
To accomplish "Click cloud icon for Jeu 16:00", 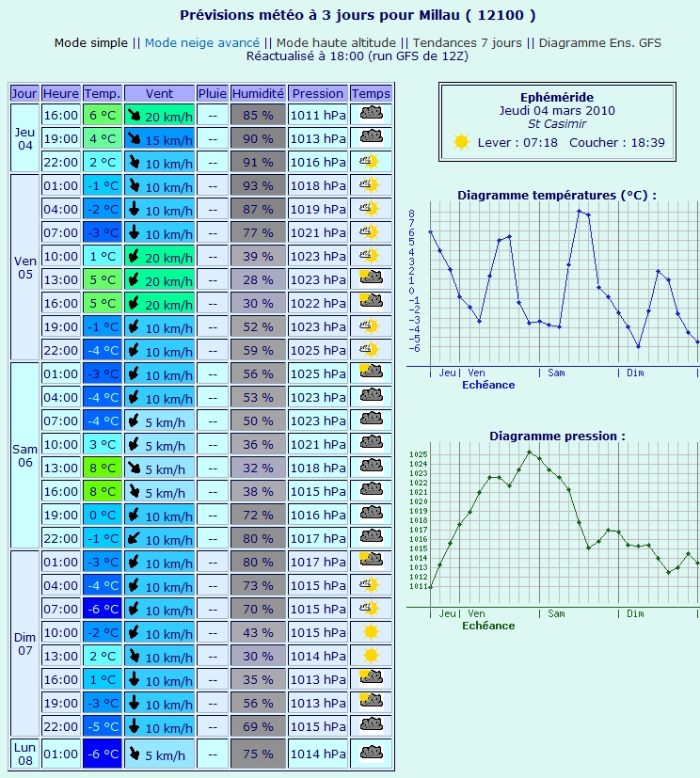I will point(371,114).
